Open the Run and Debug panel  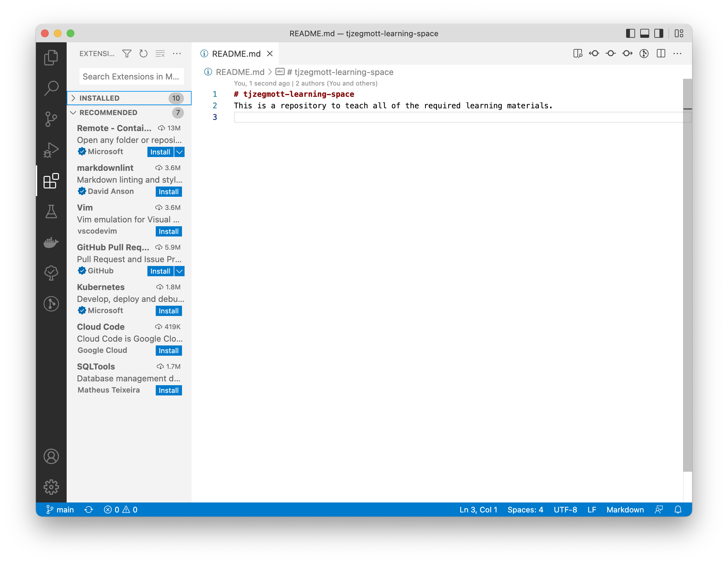click(x=51, y=147)
